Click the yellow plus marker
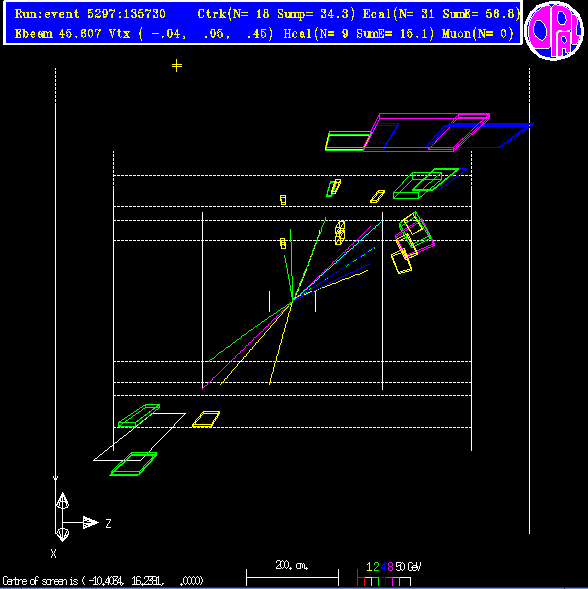 click(x=177, y=66)
